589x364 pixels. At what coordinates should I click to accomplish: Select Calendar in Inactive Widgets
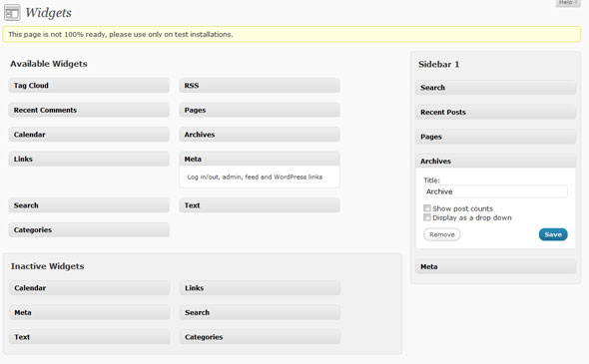90,288
